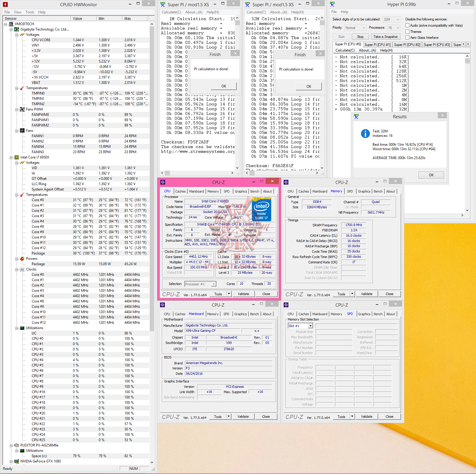Click the Max column header in HWMonitor

(136, 18)
